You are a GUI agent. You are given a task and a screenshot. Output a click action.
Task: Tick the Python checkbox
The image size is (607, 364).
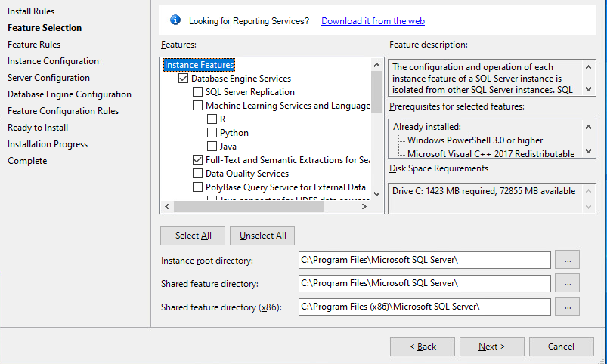212,133
